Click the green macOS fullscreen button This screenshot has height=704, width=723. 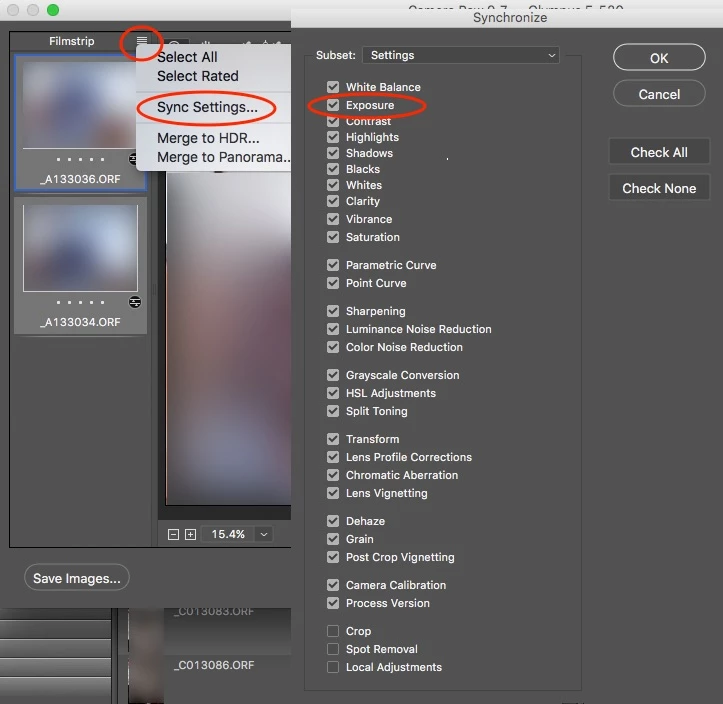click(x=53, y=10)
